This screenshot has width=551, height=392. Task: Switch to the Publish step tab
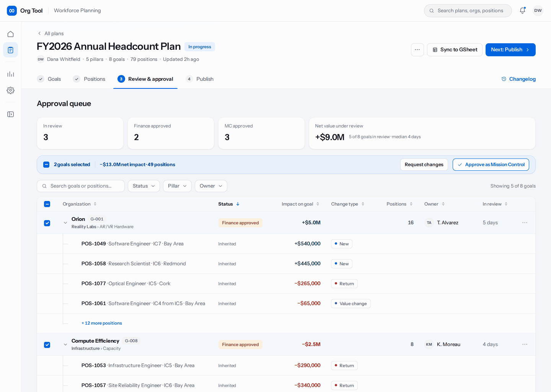coord(200,79)
